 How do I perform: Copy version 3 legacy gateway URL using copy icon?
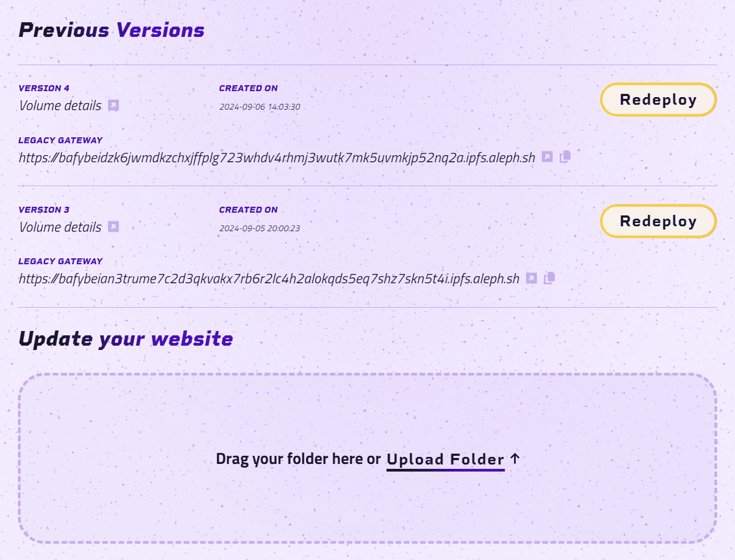click(x=548, y=278)
